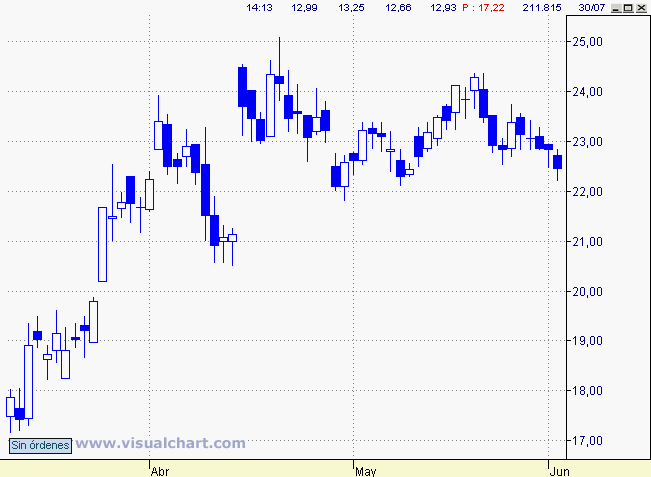Click the May month label
This screenshot has height=477, width=651.
(x=366, y=472)
